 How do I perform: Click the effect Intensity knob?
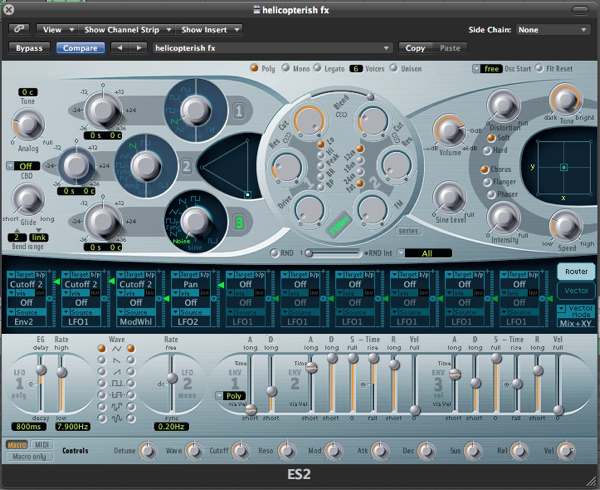tap(503, 217)
